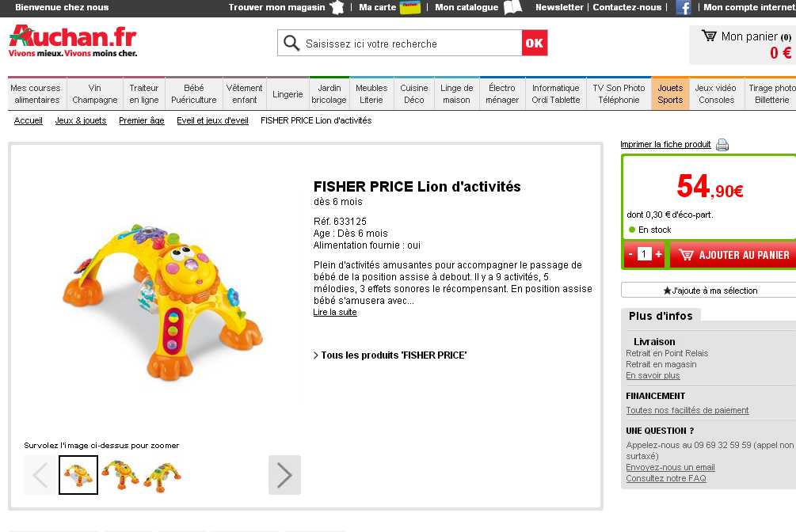The width and height of the screenshot is (796, 532).
Task: Decrease quantity with the minus button
Action: (630, 254)
